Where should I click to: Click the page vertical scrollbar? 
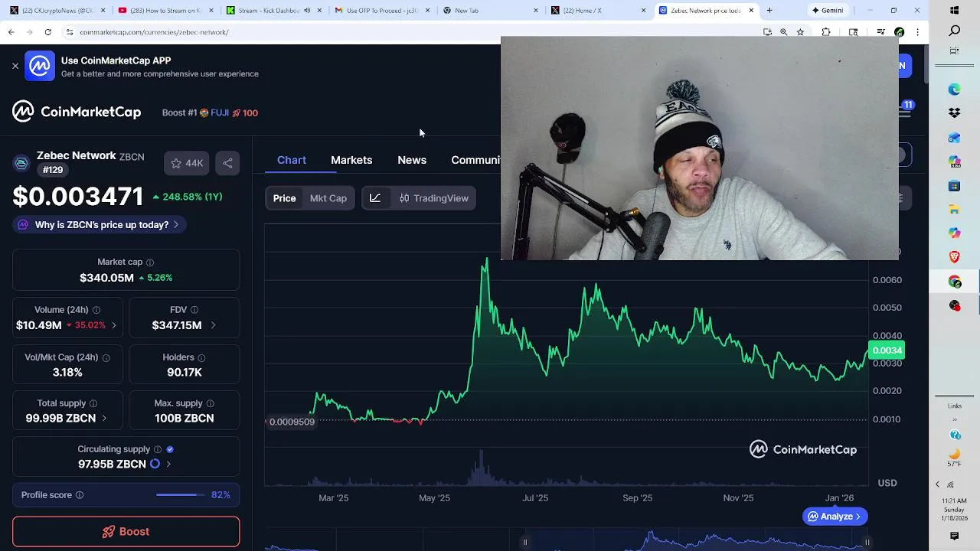click(926, 65)
